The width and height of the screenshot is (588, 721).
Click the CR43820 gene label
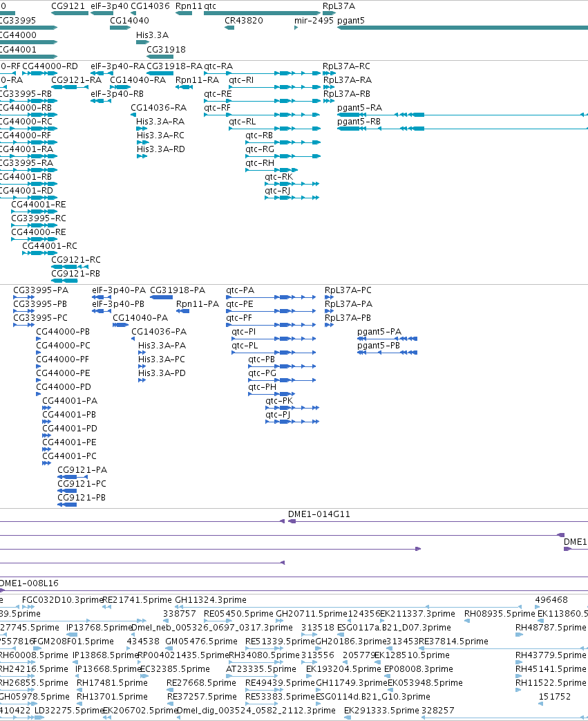tap(244, 20)
